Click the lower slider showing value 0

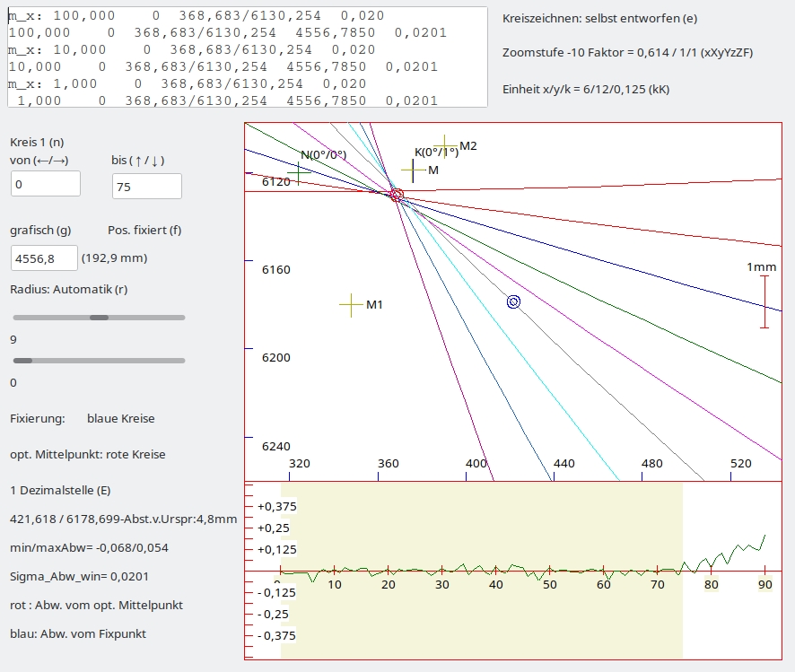99,361
